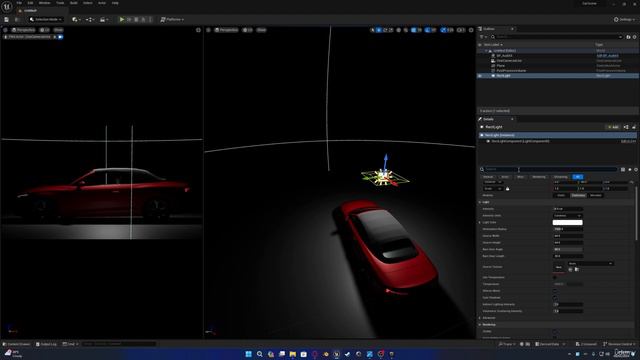Choose the Select objects tool in viewport

372,30
